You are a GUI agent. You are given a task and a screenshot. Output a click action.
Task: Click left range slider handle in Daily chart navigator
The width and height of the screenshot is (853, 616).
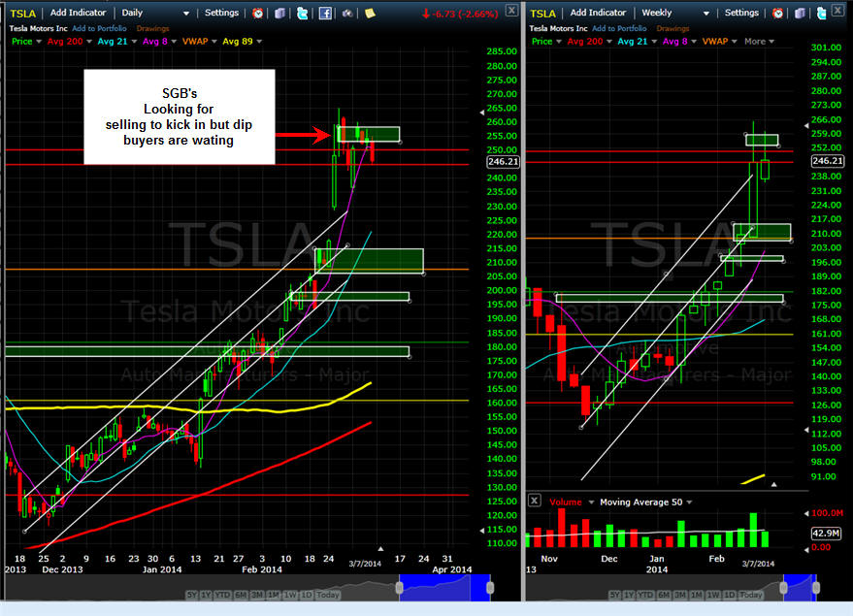pos(399,587)
